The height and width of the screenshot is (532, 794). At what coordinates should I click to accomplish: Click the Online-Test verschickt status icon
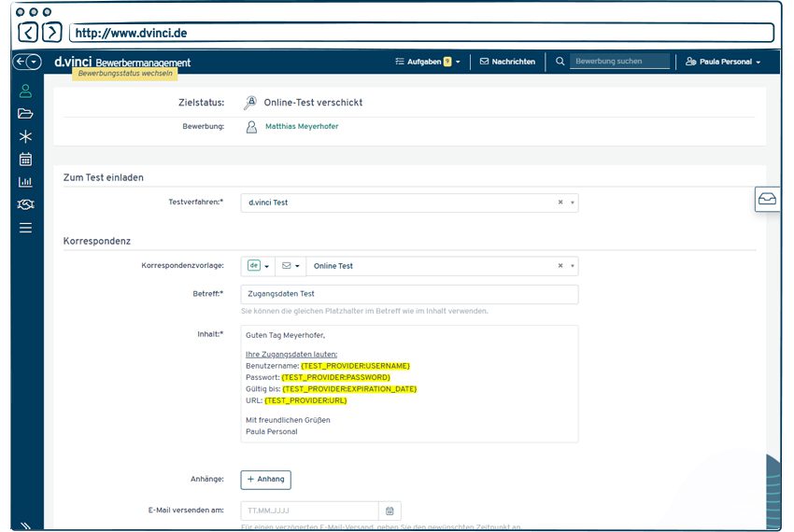tap(250, 103)
